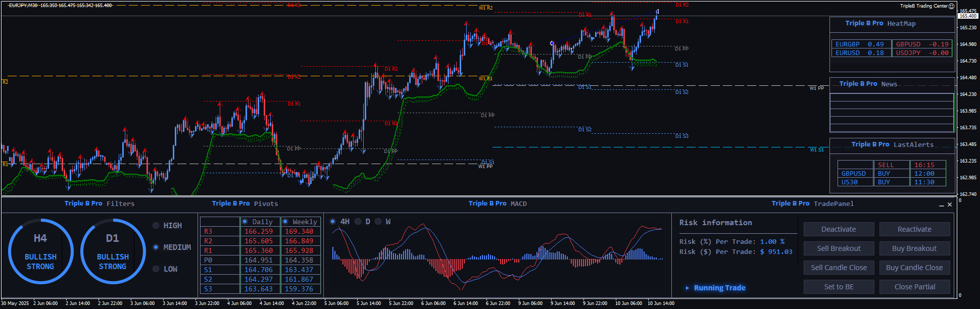Select the HIGH filter radio button
This screenshot has width=980, height=309.
pos(156,226)
